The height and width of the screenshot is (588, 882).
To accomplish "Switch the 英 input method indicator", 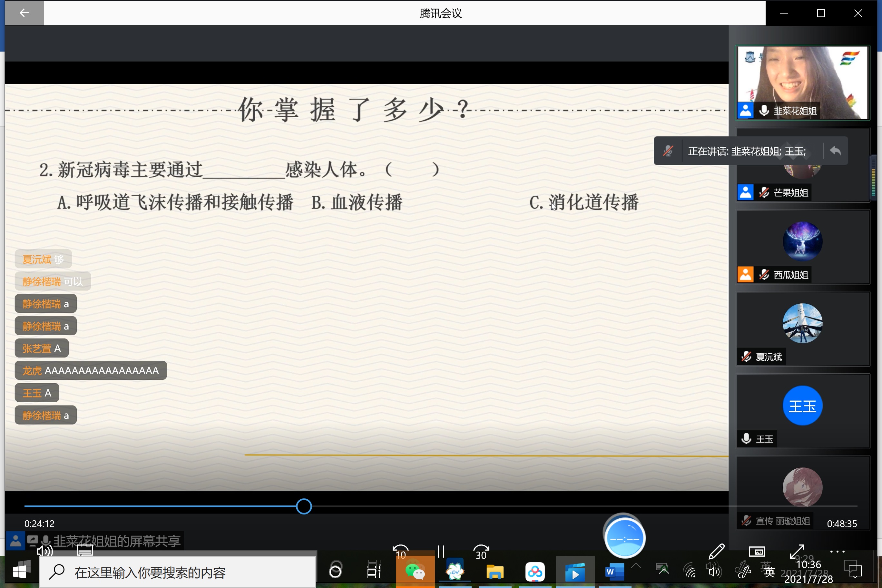I will pyautogui.click(x=770, y=572).
